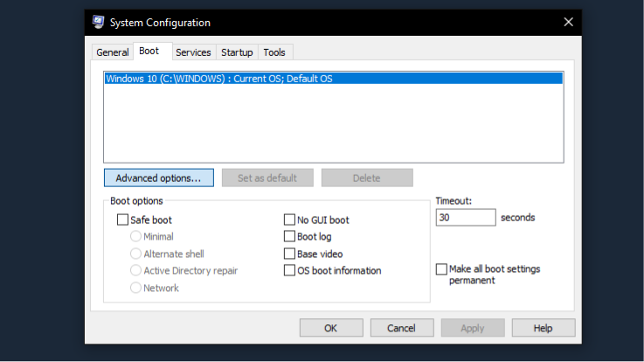The image size is (644, 362).
Task: Enable the Boot log checkbox
Action: click(289, 237)
